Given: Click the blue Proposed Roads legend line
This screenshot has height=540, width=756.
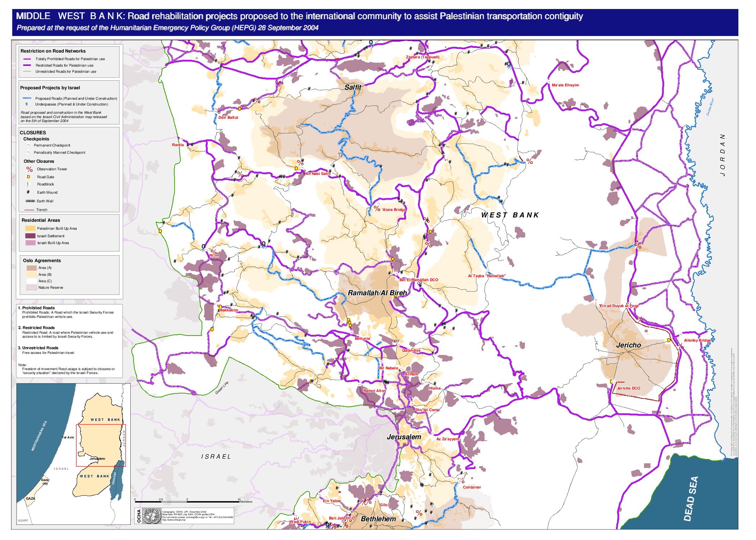Looking at the screenshot, I should (27, 98).
